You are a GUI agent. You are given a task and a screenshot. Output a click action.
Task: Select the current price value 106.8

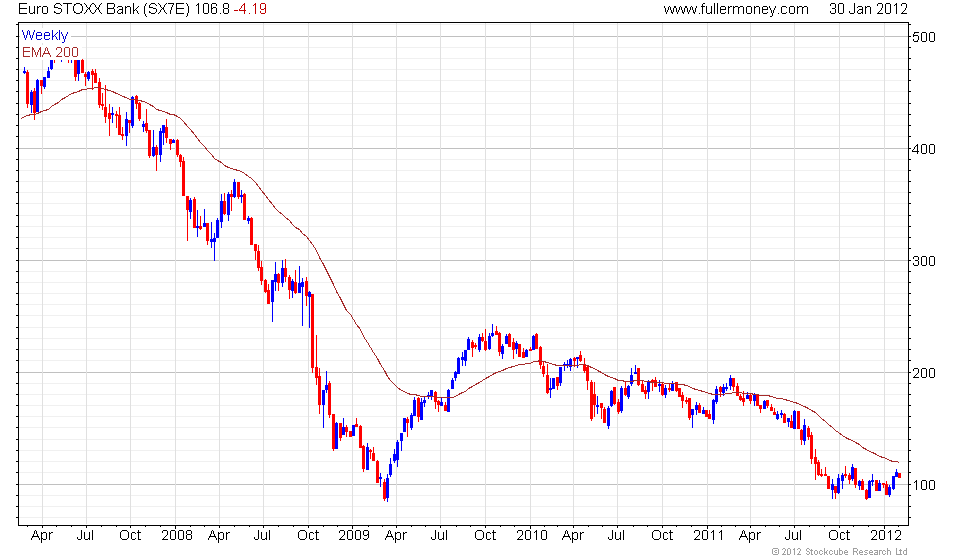pyautogui.click(x=212, y=9)
